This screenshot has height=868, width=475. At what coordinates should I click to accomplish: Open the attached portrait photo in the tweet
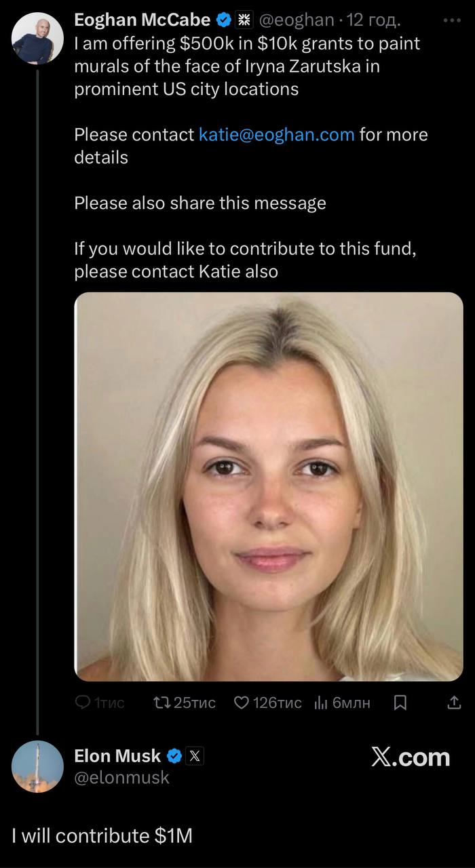(269, 486)
